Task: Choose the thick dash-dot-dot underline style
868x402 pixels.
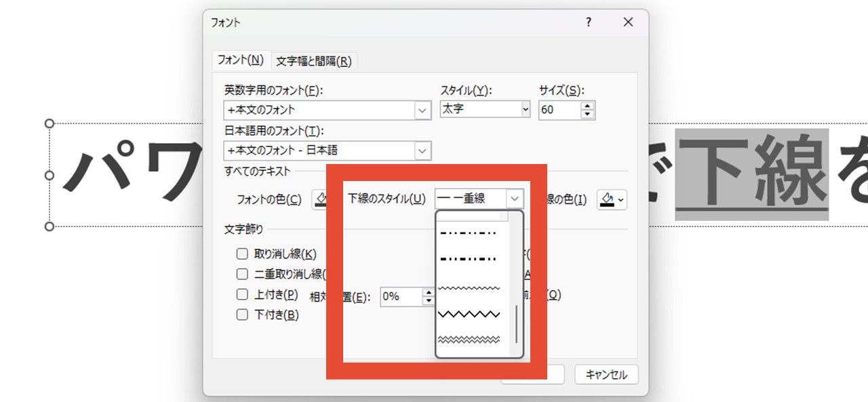Action: tap(469, 259)
